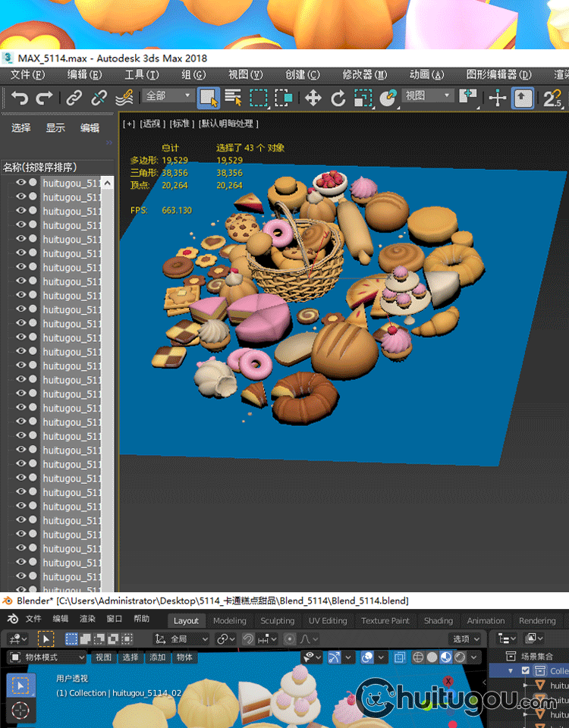569x728 pixels.
Task: Click the Redo arrow in 3ds Max toolbar
Action: [45, 98]
